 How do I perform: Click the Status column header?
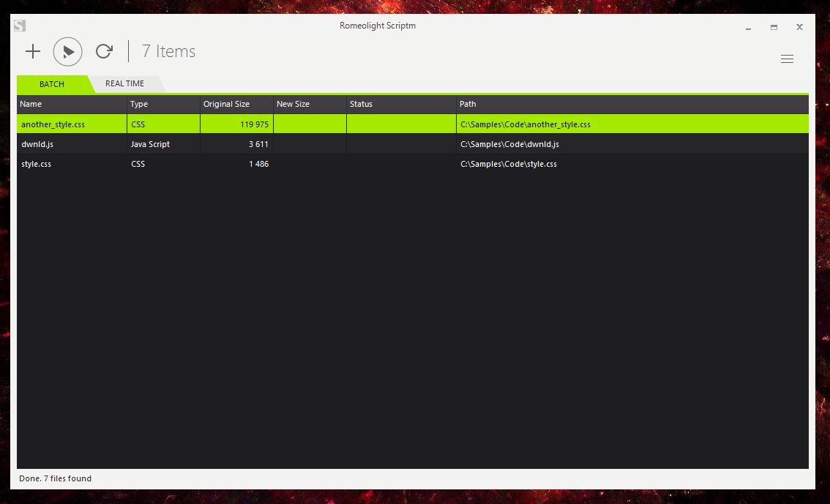coord(401,104)
